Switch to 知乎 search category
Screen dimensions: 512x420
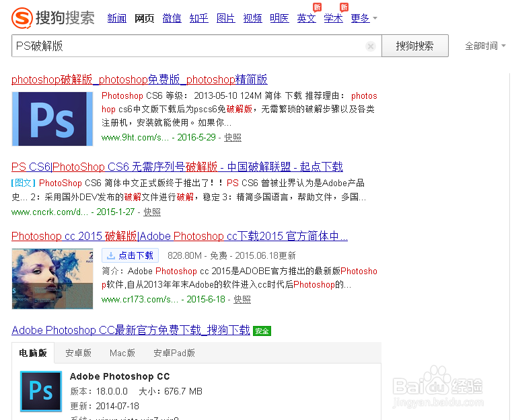(199, 18)
